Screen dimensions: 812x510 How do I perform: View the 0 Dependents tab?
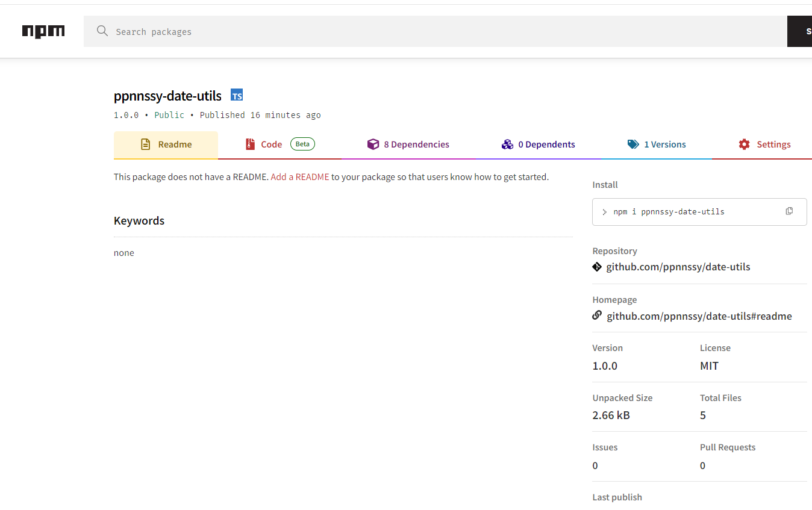click(x=546, y=145)
